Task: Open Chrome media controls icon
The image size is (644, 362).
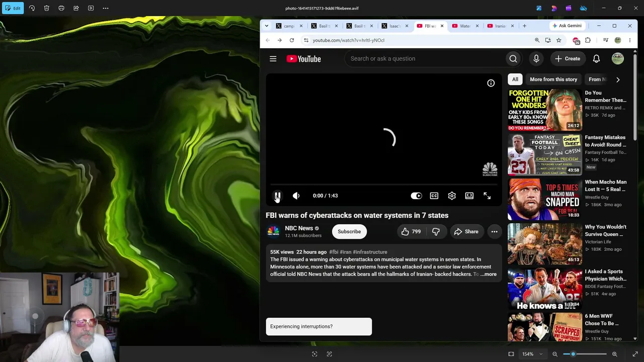Action: (x=605, y=40)
